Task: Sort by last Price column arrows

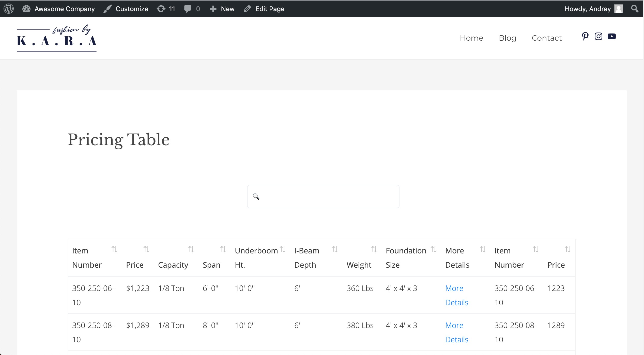Action: tap(568, 249)
